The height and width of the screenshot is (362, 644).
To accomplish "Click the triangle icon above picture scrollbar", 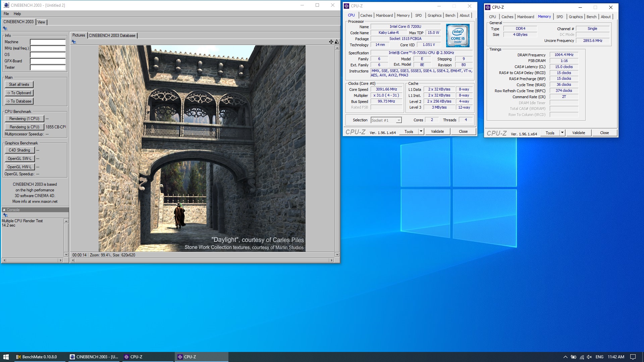I will (337, 42).
